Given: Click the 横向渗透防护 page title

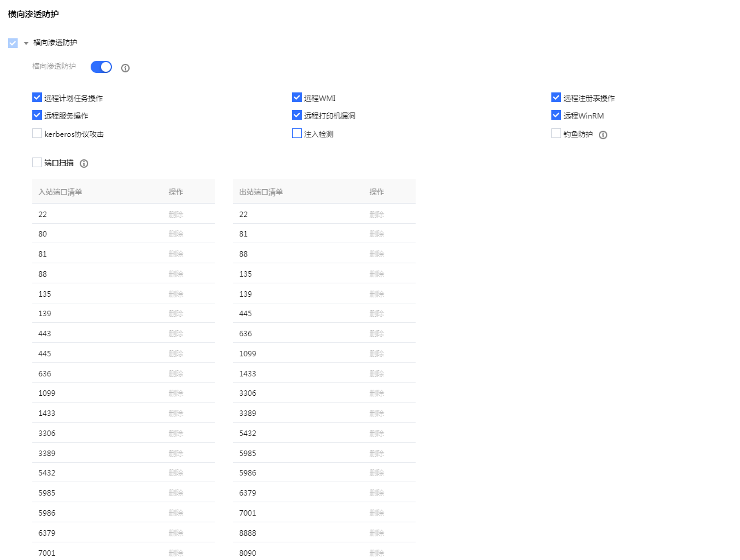Looking at the screenshot, I should tap(33, 14).
